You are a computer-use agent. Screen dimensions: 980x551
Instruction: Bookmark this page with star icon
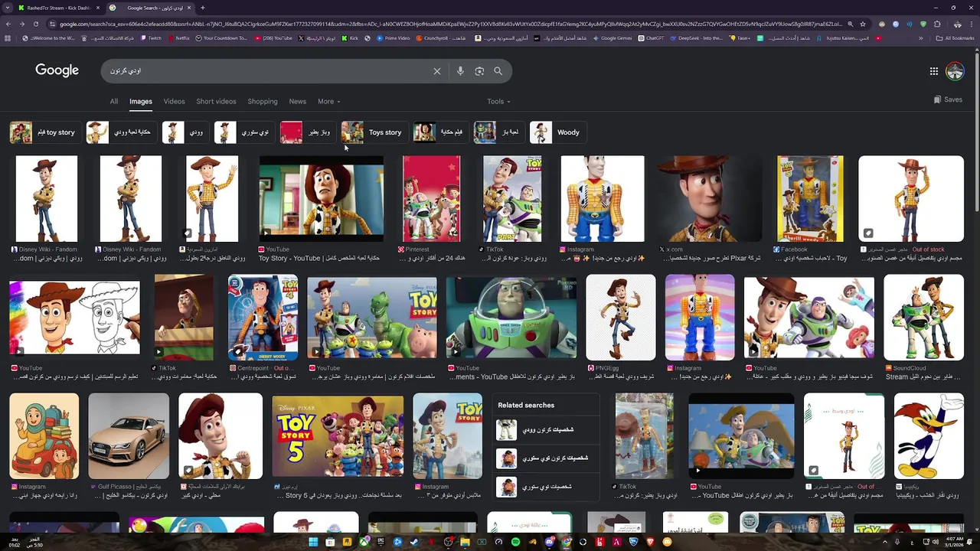click(863, 24)
